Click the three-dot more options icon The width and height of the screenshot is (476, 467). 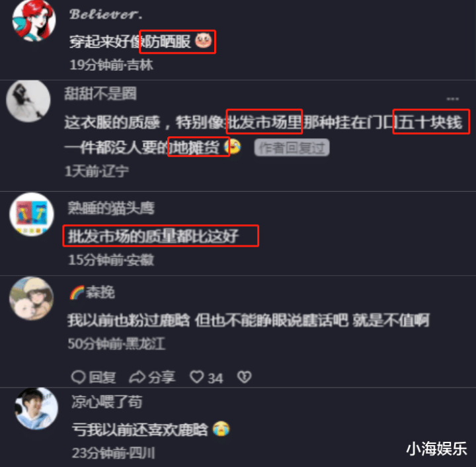tap(453, 99)
